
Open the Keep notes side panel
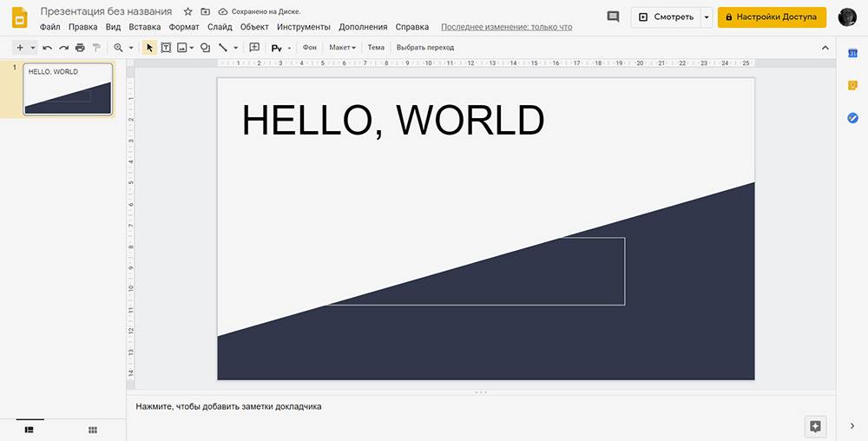[852, 85]
